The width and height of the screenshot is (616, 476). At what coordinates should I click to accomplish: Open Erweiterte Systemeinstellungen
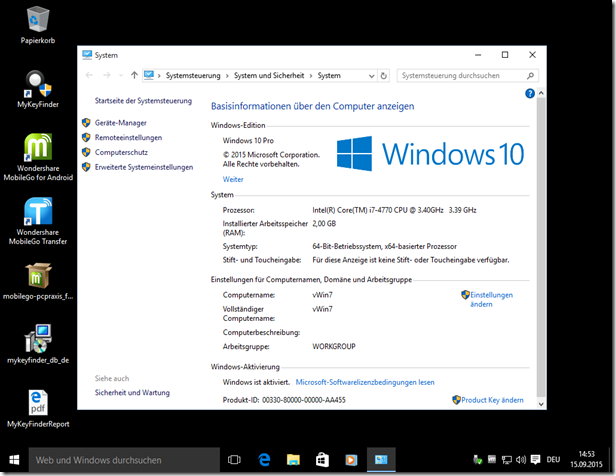tap(144, 167)
